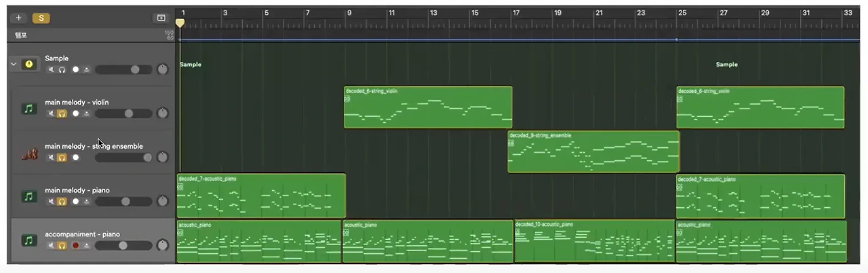
Task: Mute the accompaniment - piano track
Action: pyautogui.click(x=51, y=245)
